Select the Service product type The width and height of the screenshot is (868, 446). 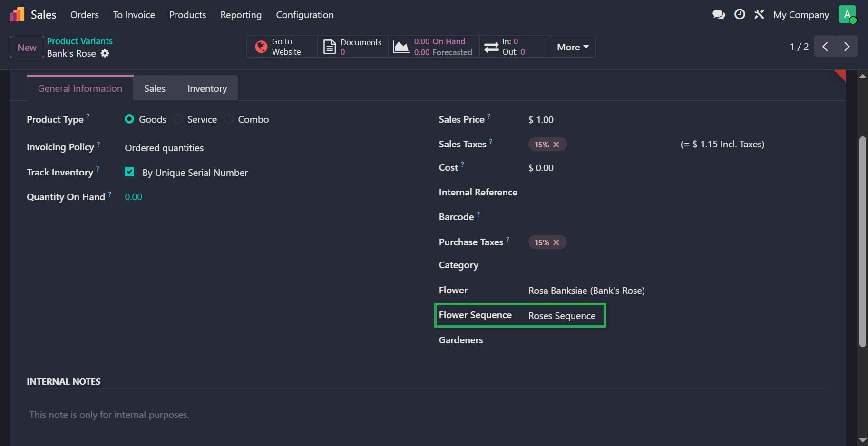tap(178, 119)
